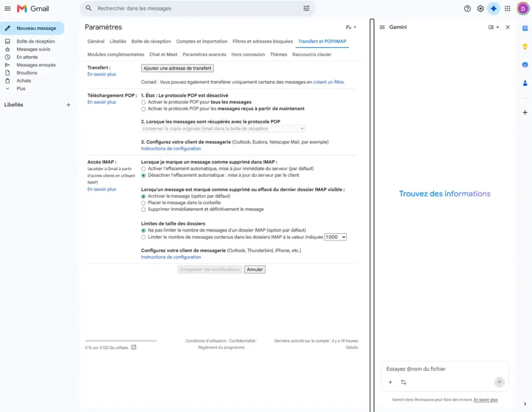
Task: Click the Annuler button
Action: (255, 270)
